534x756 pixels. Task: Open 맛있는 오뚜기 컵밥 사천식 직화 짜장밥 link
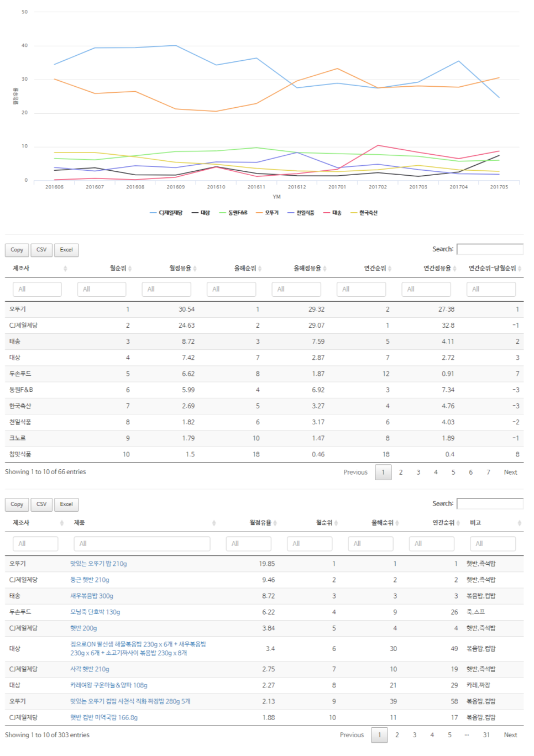click(130, 701)
